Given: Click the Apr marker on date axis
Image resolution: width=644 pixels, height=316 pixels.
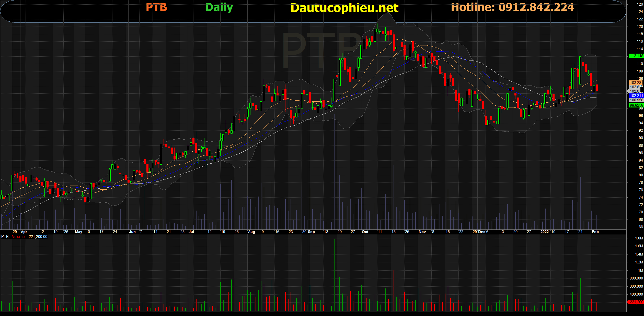Looking at the screenshot, I should click(x=24, y=232).
